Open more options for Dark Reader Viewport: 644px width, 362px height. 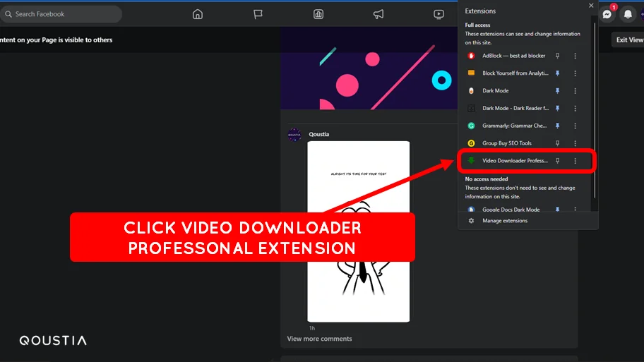tap(575, 109)
